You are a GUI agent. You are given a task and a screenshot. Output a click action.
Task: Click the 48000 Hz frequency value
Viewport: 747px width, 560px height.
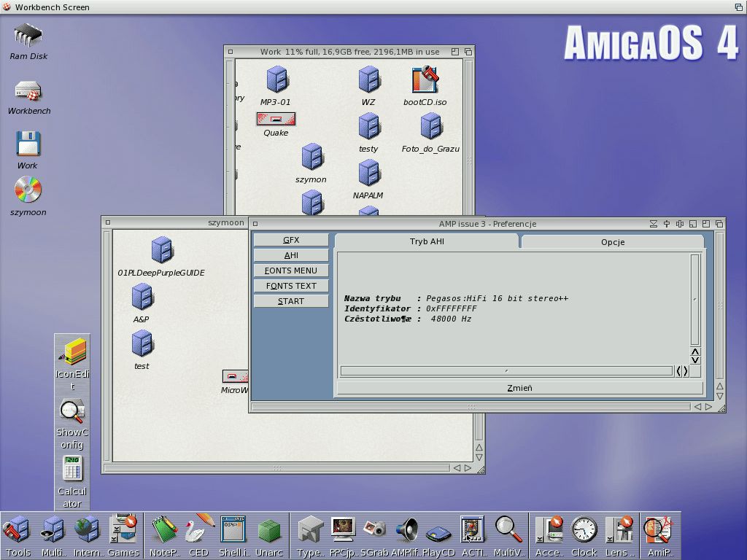(451, 319)
